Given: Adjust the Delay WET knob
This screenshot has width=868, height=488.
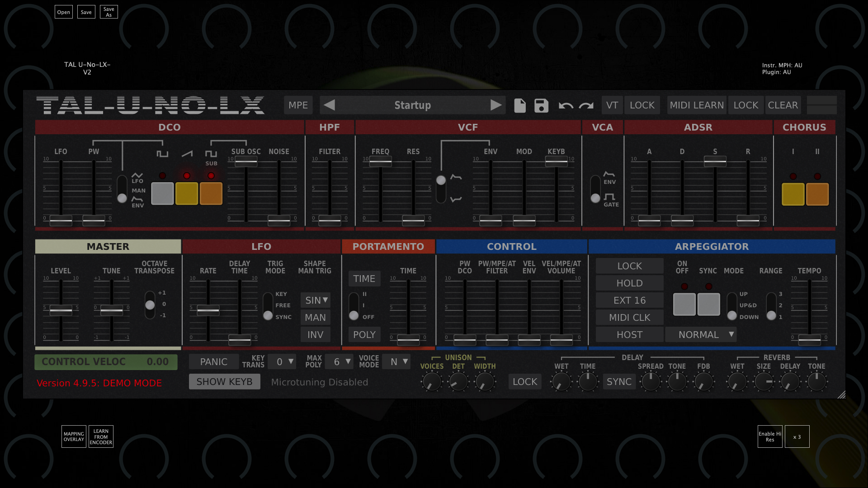Looking at the screenshot, I should pyautogui.click(x=561, y=382).
